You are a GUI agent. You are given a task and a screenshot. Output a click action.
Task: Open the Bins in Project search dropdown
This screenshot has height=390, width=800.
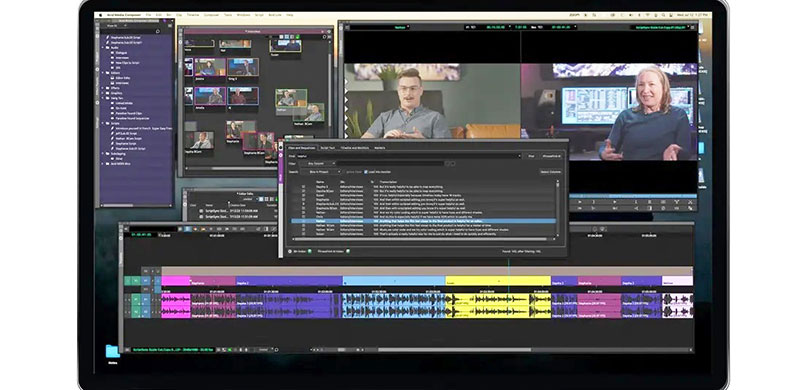(x=320, y=172)
